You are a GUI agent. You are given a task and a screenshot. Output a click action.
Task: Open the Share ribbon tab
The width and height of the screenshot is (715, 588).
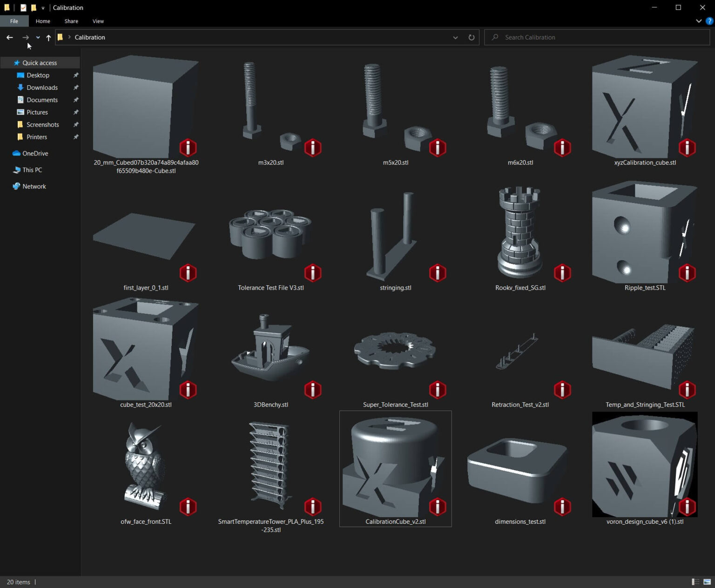71,21
